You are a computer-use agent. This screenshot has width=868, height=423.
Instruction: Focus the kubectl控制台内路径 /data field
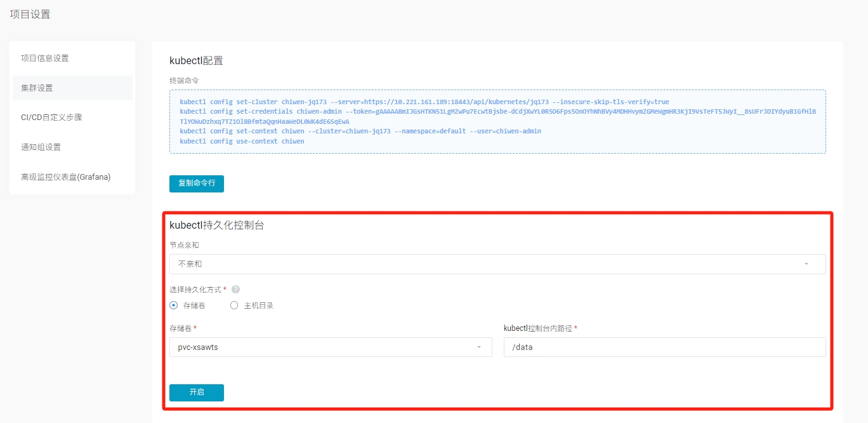[664, 347]
